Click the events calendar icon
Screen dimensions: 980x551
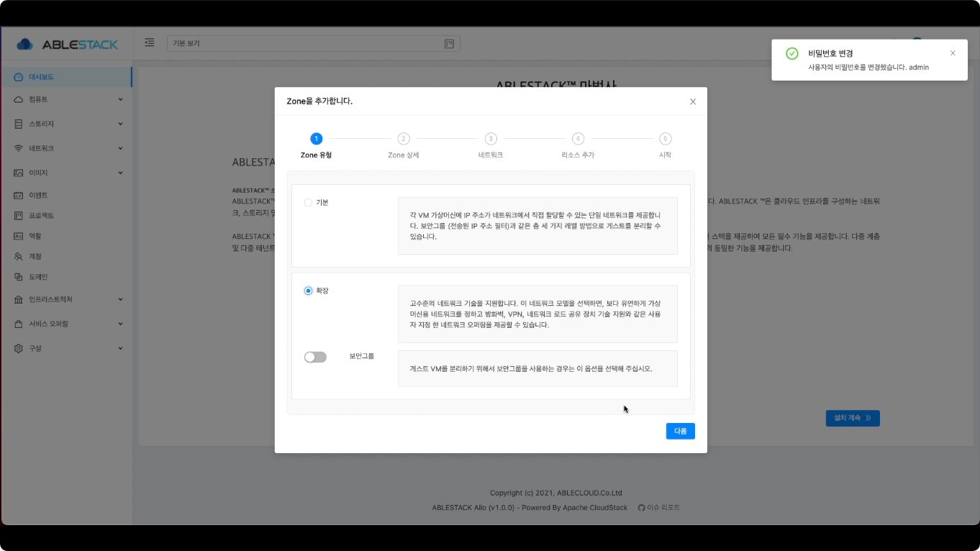coord(19,195)
